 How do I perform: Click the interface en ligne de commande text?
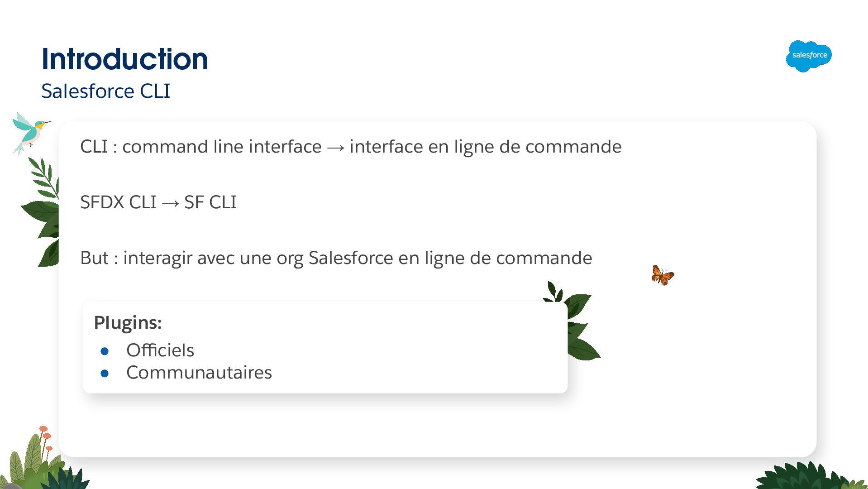485,147
